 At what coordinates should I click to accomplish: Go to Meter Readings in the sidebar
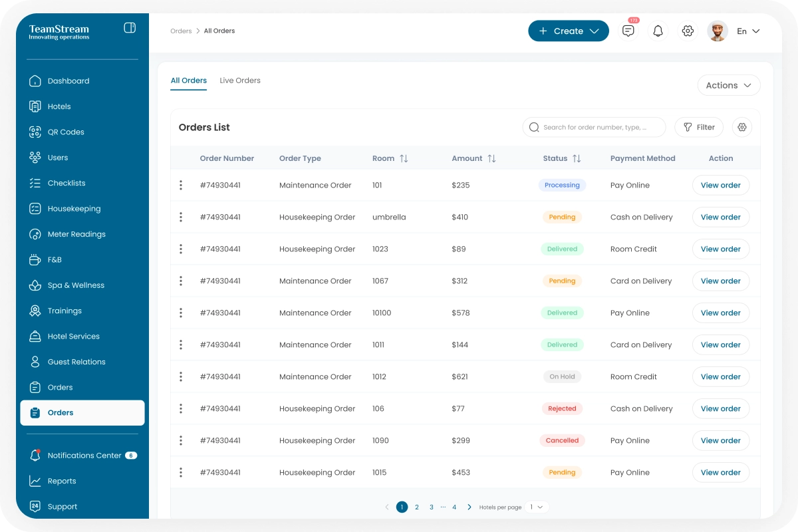[76, 234]
